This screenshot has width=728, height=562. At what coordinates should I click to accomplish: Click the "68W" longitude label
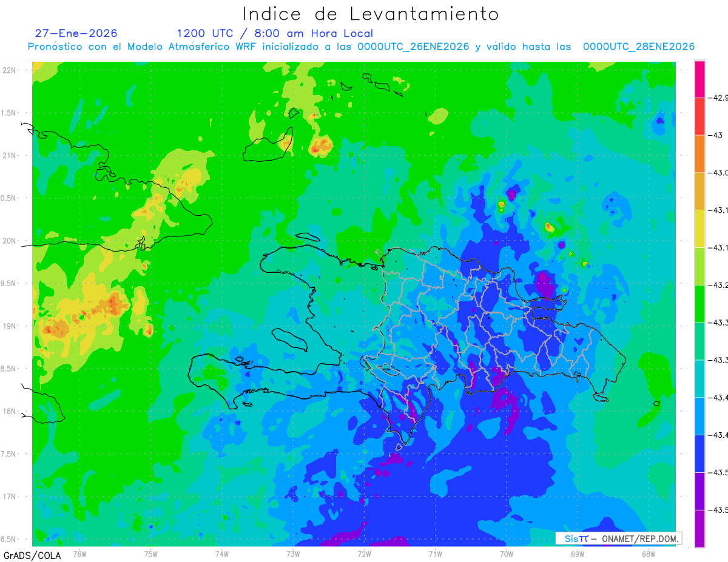coord(648,554)
